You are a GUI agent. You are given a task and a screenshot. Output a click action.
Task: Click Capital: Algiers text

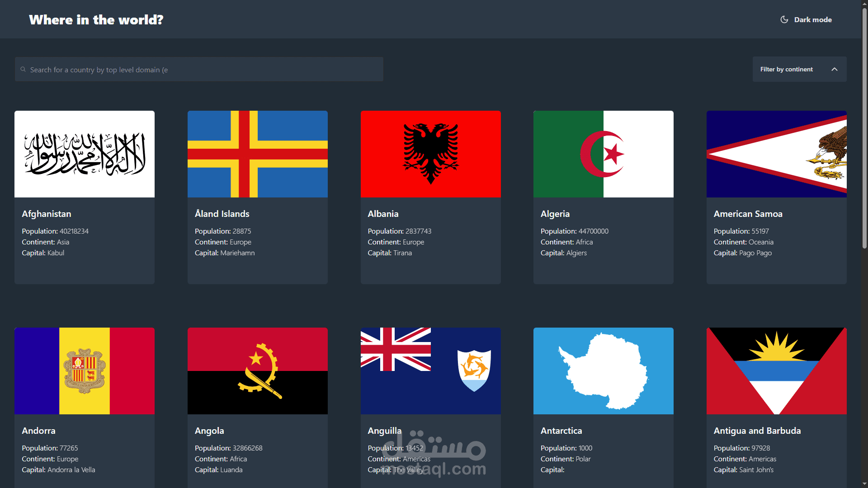pyautogui.click(x=564, y=253)
